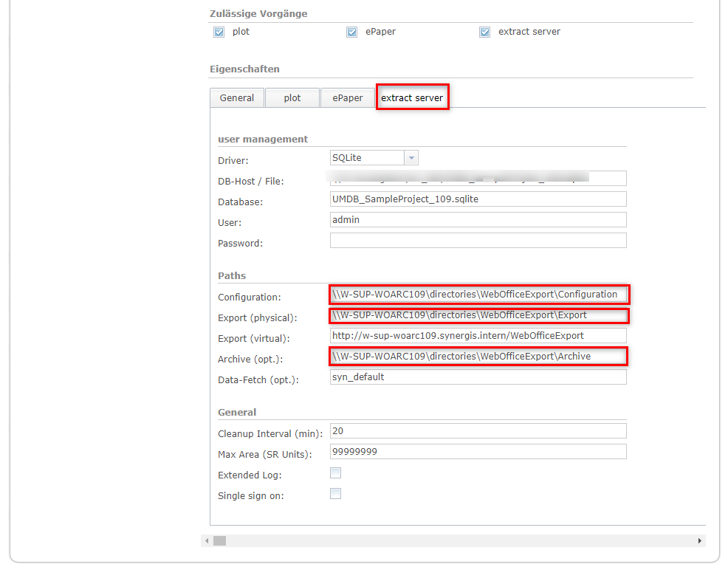The image size is (728, 567).
Task: Open the ePaper properties tab
Action: click(347, 97)
